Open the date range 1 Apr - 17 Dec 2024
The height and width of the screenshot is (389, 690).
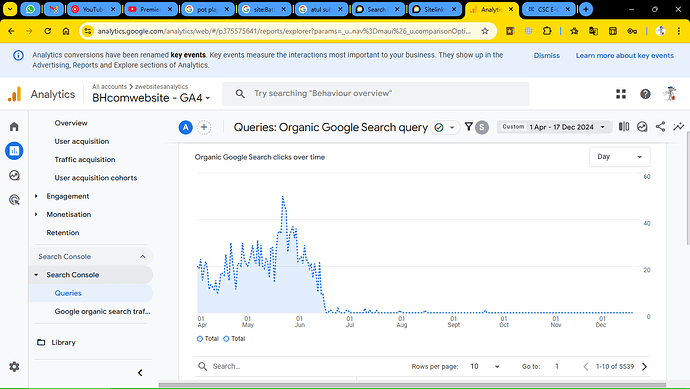(554, 127)
